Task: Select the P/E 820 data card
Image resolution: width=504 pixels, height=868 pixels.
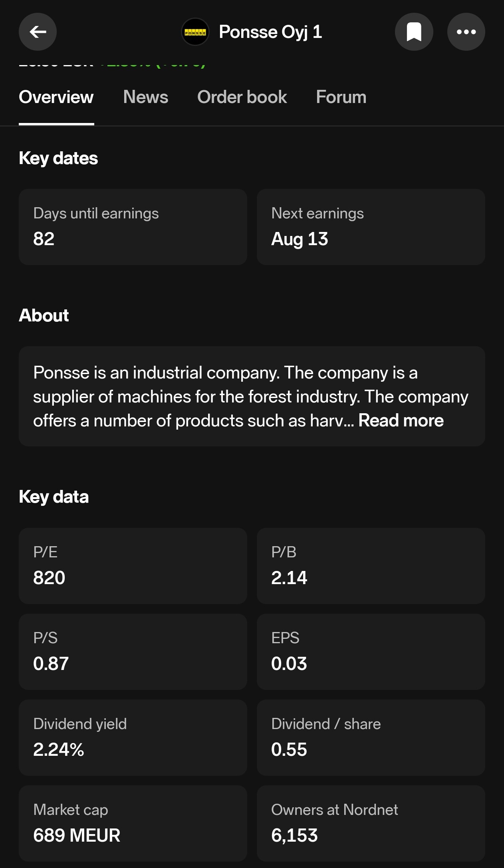Action: pos(133,566)
